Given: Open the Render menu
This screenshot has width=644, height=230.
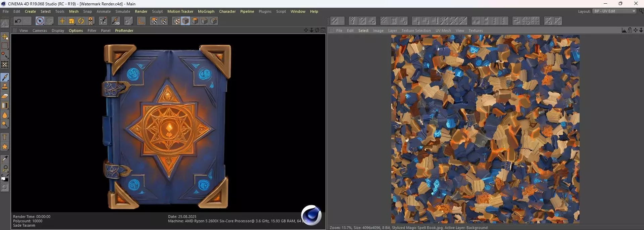Looking at the screenshot, I should pos(141,11).
